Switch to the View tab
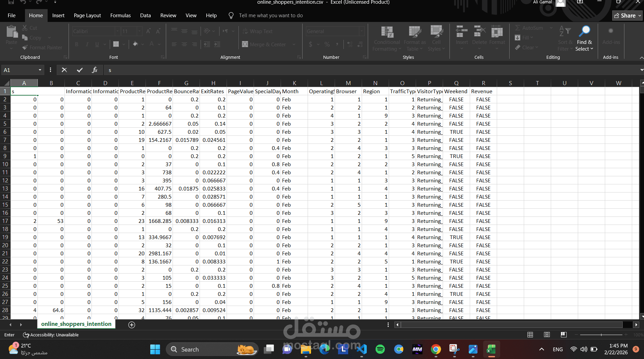644x359 pixels. point(191,16)
